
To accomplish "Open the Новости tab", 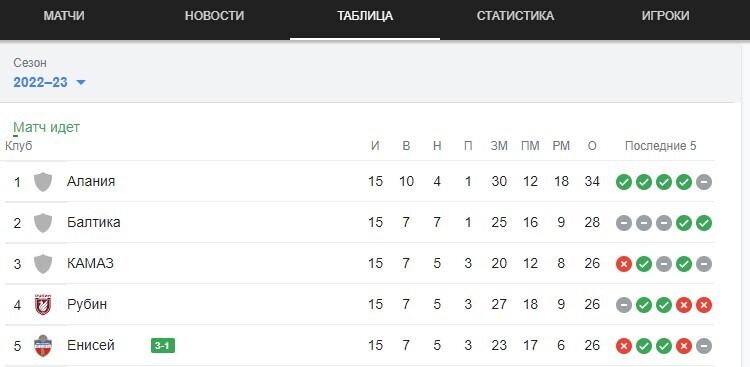I will pos(214,16).
